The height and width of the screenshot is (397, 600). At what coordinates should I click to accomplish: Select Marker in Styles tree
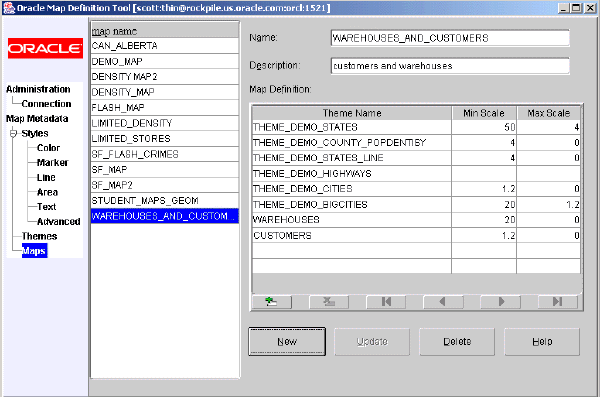coord(52,163)
